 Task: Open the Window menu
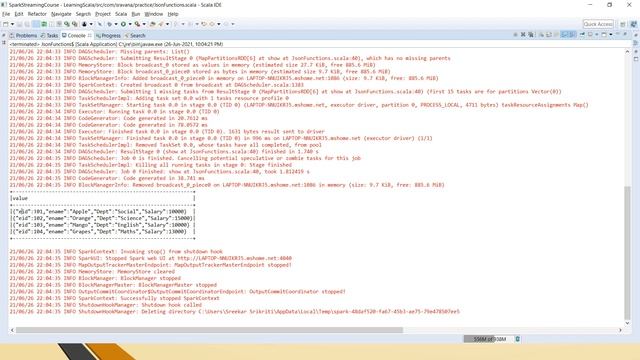click(x=153, y=14)
